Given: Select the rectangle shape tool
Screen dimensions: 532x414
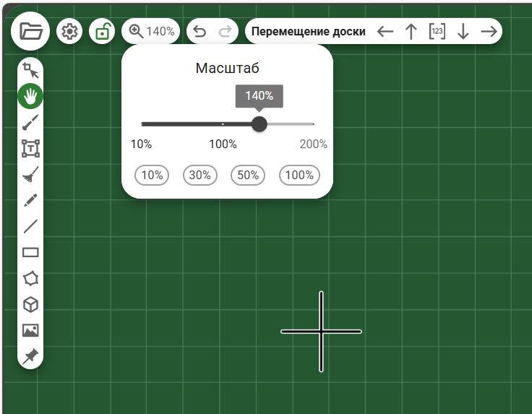Looking at the screenshot, I should pyautogui.click(x=30, y=252).
